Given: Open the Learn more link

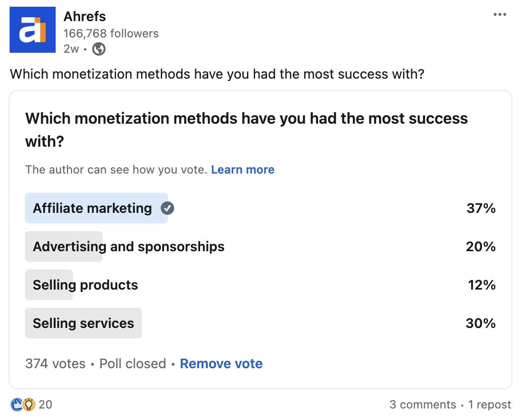Looking at the screenshot, I should (243, 169).
